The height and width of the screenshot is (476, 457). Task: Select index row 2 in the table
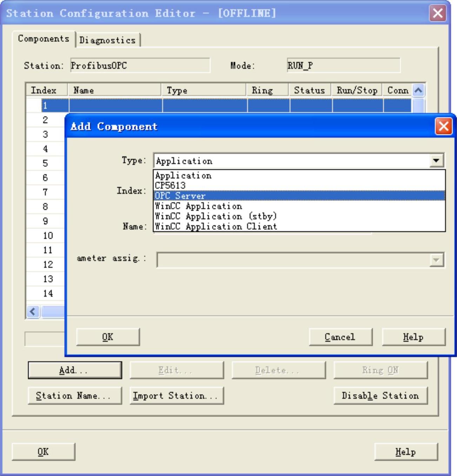[45, 120]
